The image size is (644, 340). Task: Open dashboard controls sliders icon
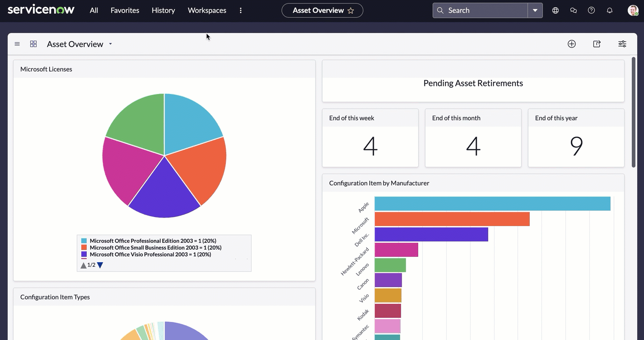click(622, 44)
